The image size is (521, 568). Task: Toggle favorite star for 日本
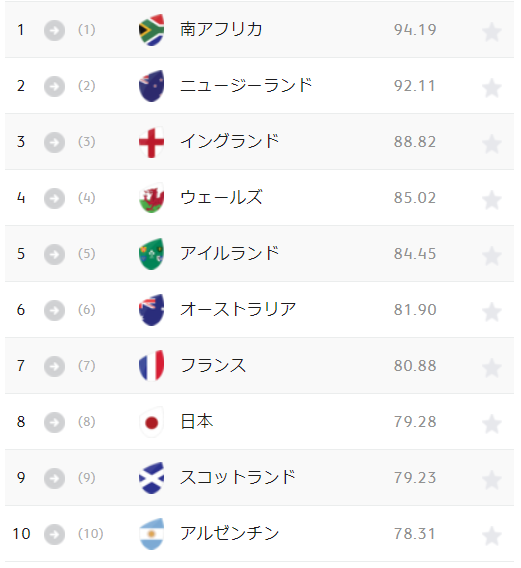492,423
